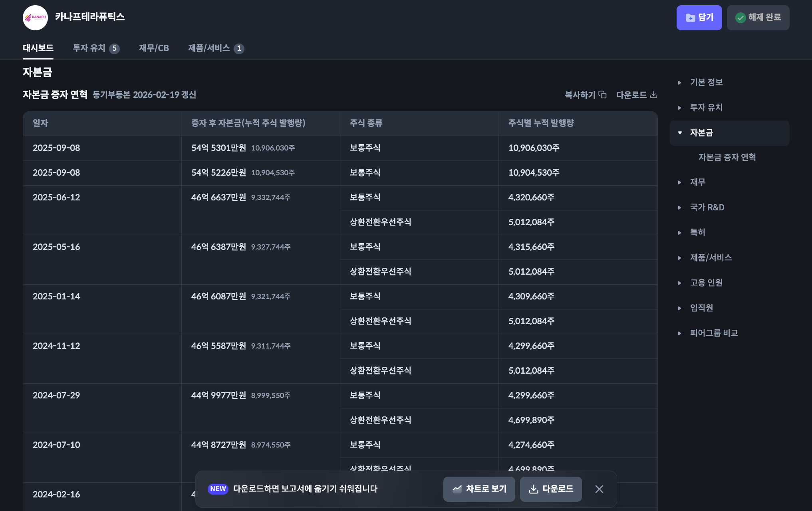Open chart view with 차트로 보기
This screenshot has height=511, width=812.
[x=479, y=489]
